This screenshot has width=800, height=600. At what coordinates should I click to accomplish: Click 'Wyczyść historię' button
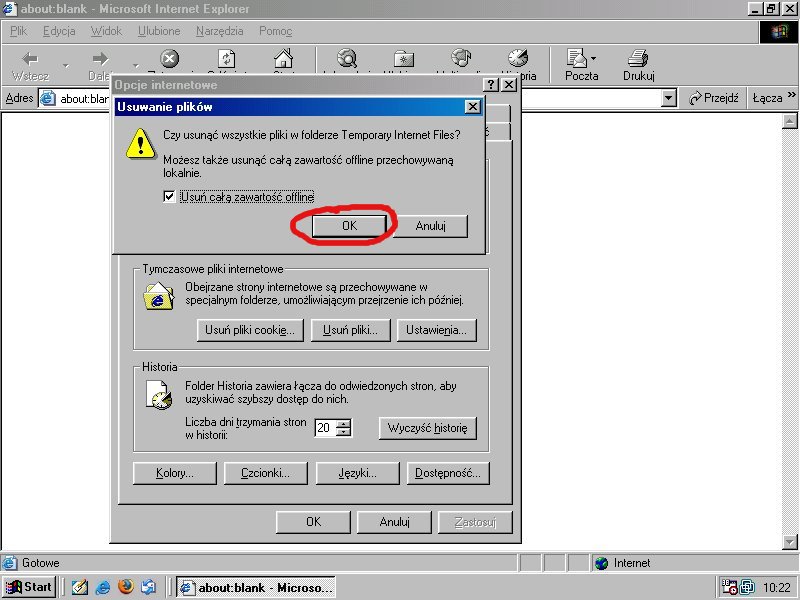click(428, 428)
